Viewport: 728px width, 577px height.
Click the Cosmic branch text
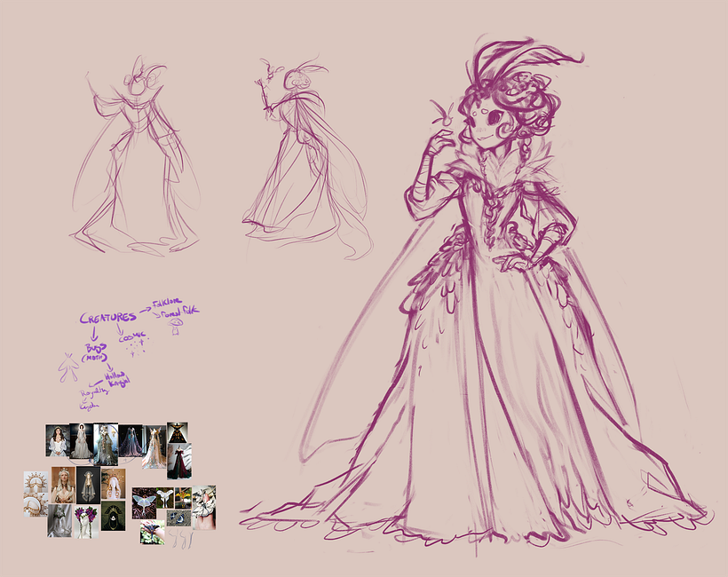131,336
